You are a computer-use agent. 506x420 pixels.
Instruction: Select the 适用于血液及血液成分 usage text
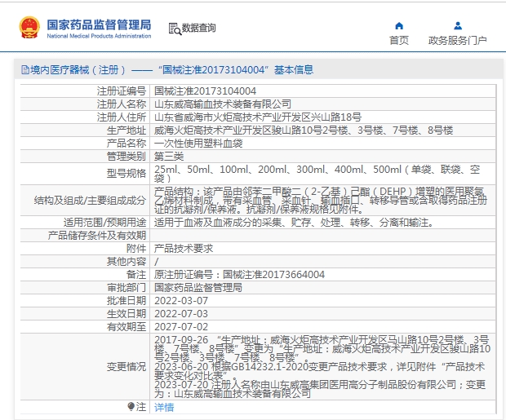pyautogui.click(x=295, y=223)
